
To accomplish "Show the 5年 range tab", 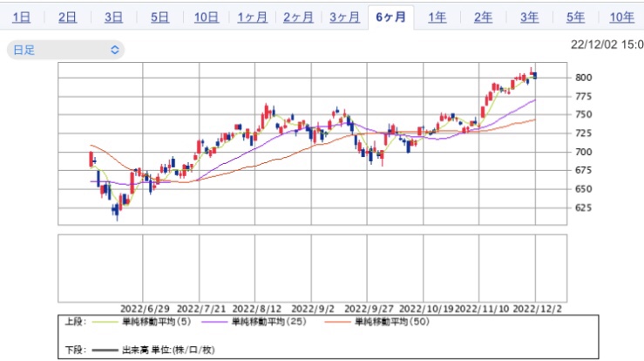I will 575,17.
